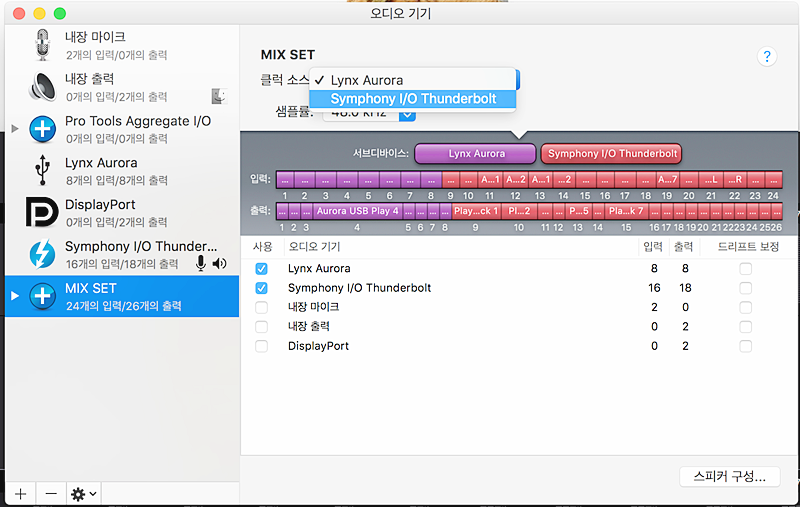Click the speaker default-output icon on Symphony row
This screenshot has width=800, height=507.
(x=219, y=263)
